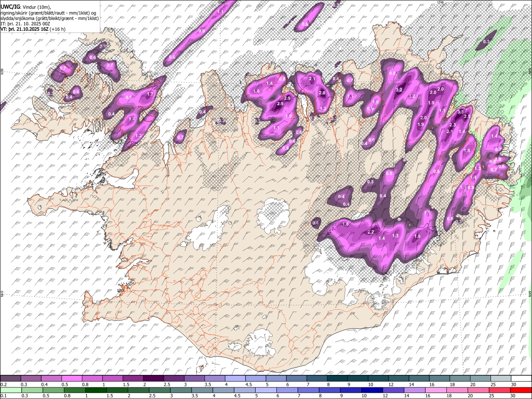Click the lilac bottom-row swatch between 14 and 16

click(414, 390)
